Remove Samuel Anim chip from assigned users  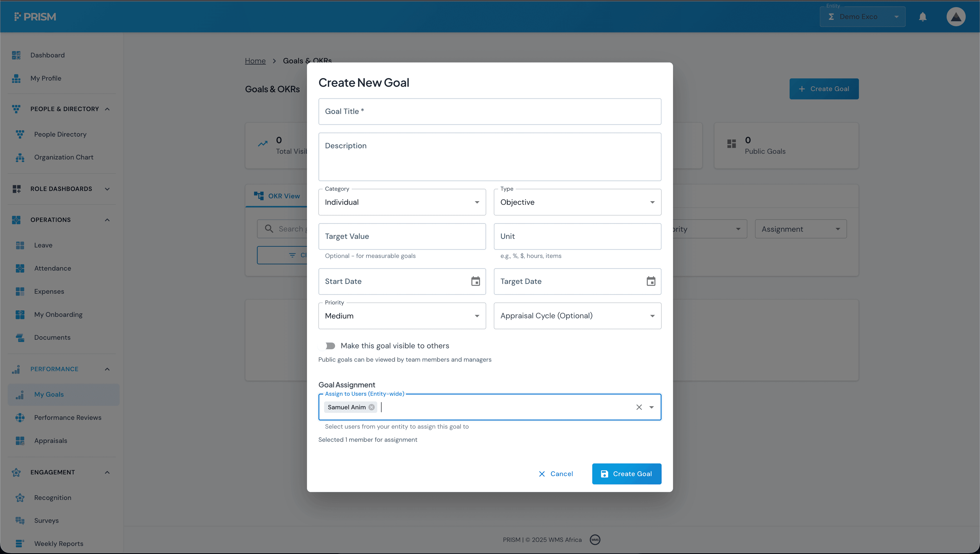[371, 407]
